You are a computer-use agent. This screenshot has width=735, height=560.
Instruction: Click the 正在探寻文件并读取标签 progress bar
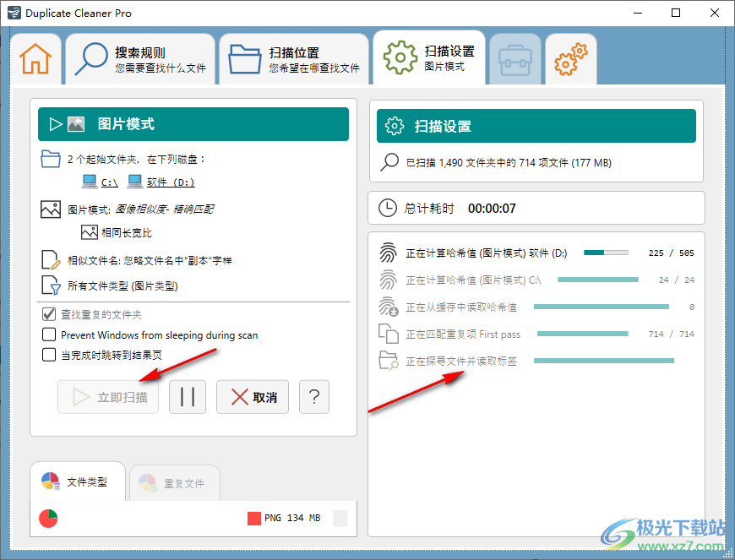(x=604, y=361)
